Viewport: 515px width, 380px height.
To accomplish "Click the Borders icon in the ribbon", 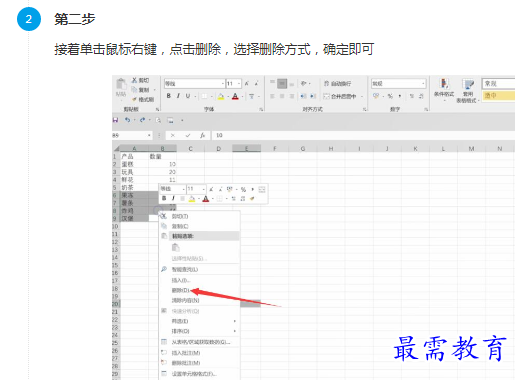I will (x=204, y=96).
